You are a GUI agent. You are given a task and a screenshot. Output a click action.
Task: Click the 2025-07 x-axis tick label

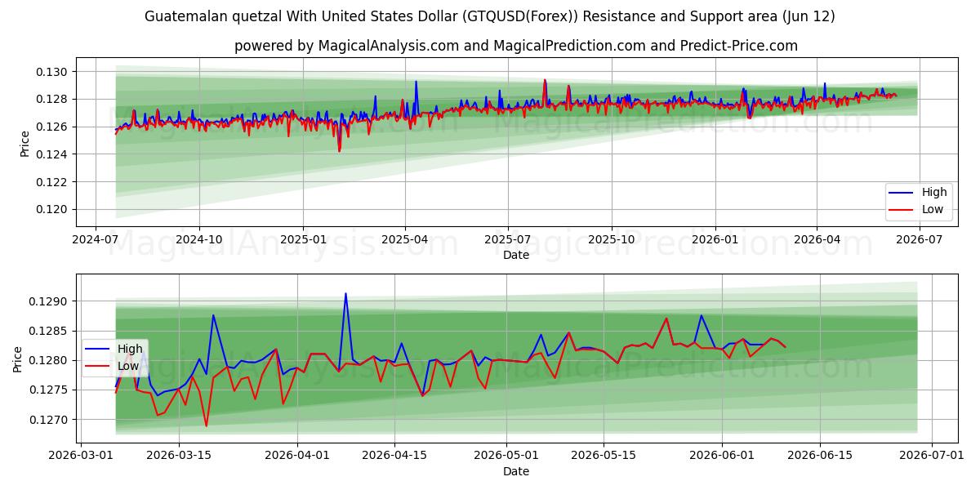pyautogui.click(x=508, y=239)
